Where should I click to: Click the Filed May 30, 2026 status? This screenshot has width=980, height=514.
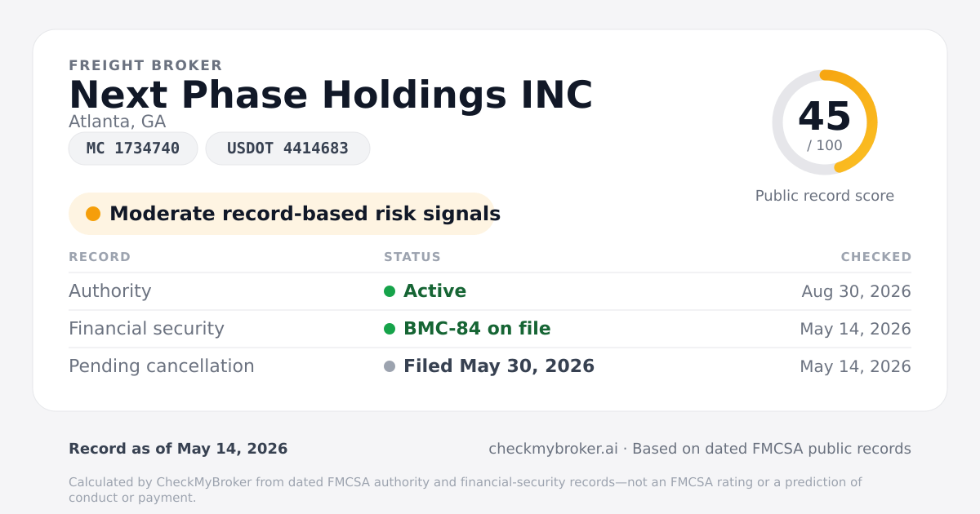coord(499,366)
